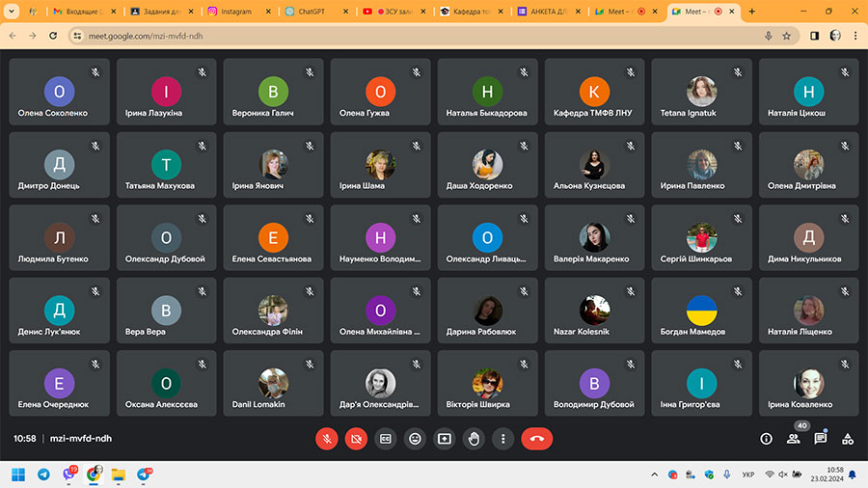The width and height of the screenshot is (868, 488).
Task: Switch to the ChatGPT tab
Action: tap(316, 11)
